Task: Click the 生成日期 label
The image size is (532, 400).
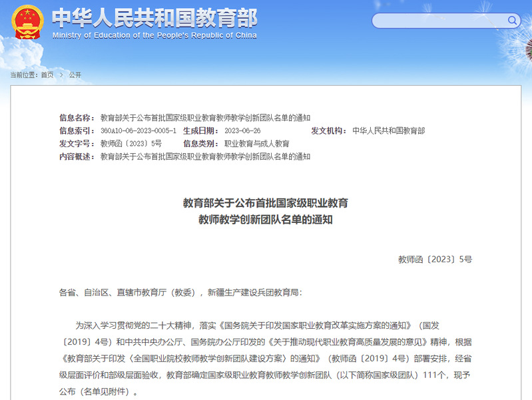Action: tap(201, 130)
